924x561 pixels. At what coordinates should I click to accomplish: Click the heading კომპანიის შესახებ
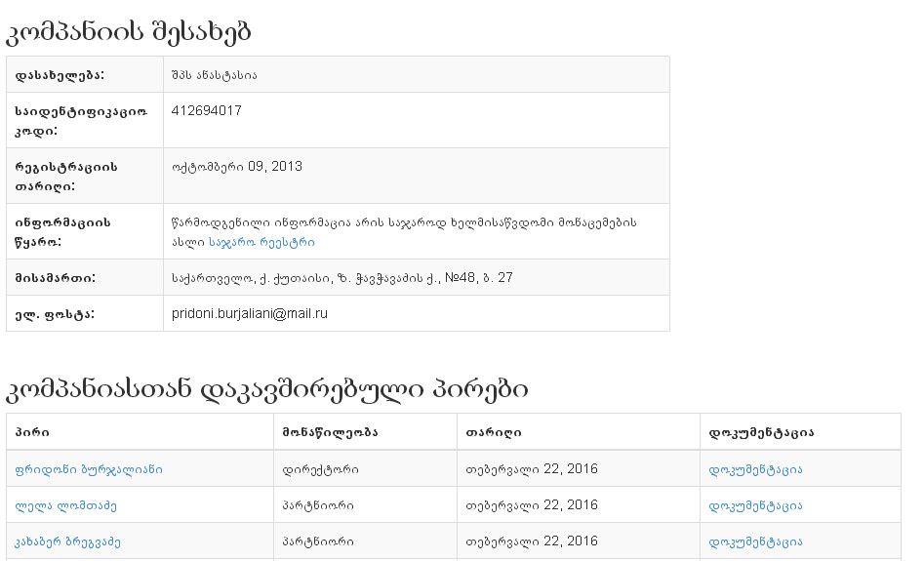pyautogui.click(x=129, y=31)
